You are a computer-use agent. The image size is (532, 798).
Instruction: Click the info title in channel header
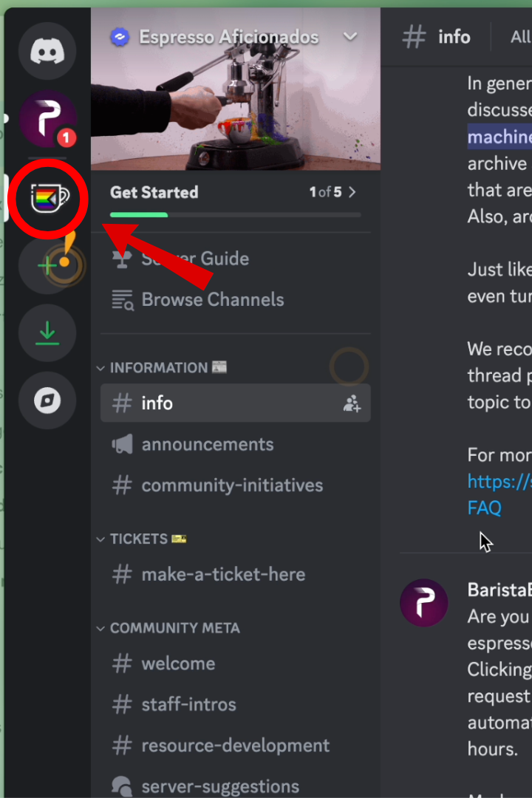pyautogui.click(x=454, y=37)
